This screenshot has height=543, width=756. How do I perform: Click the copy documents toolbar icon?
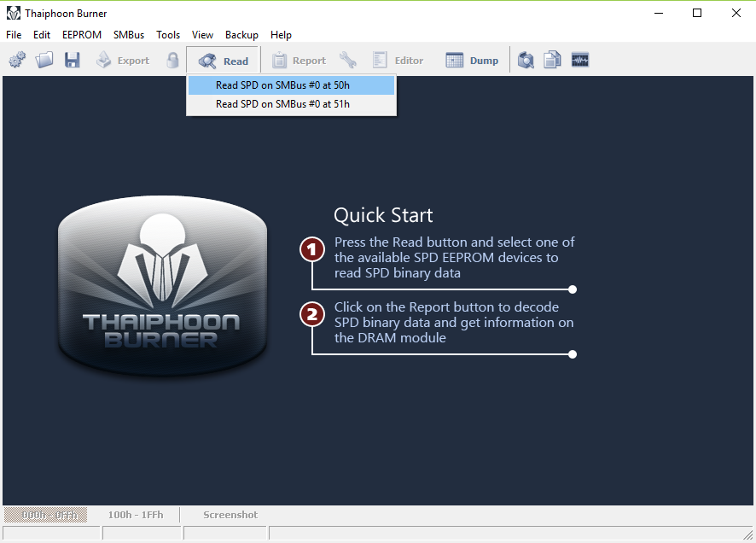552,61
